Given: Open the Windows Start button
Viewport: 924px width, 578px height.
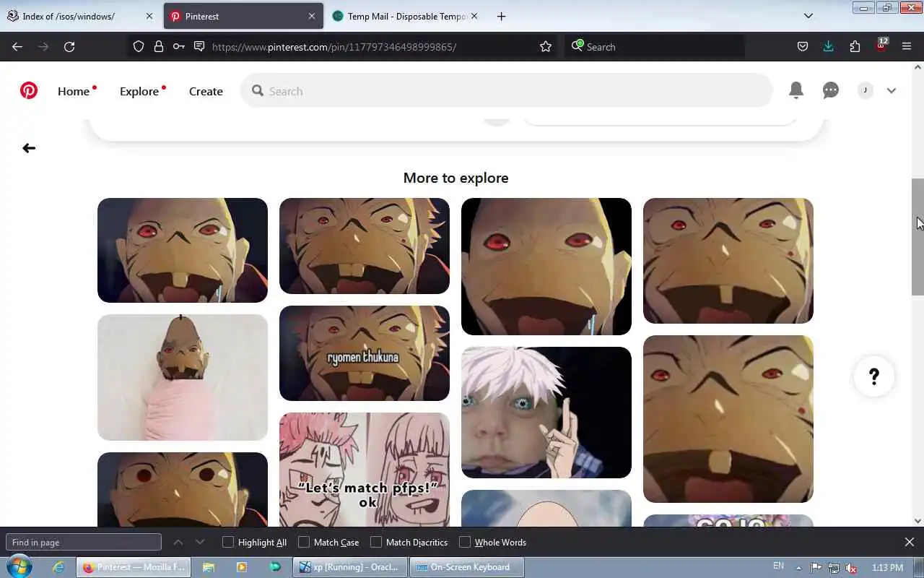Looking at the screenshot, I should [19, 567].
